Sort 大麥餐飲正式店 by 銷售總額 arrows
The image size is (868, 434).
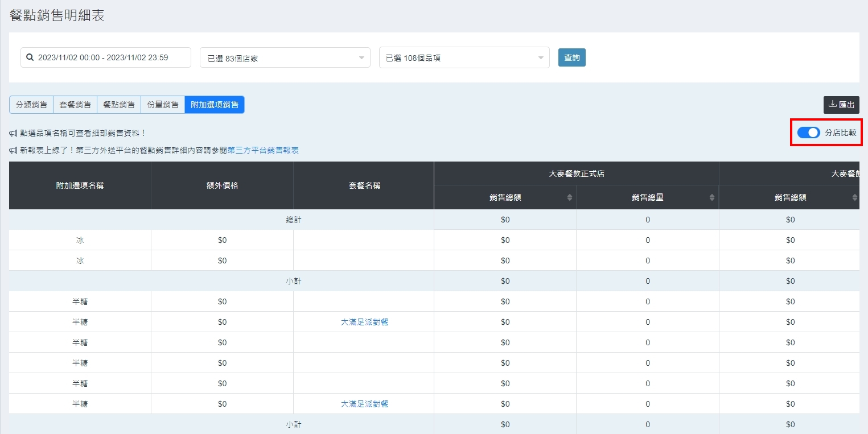569,197
